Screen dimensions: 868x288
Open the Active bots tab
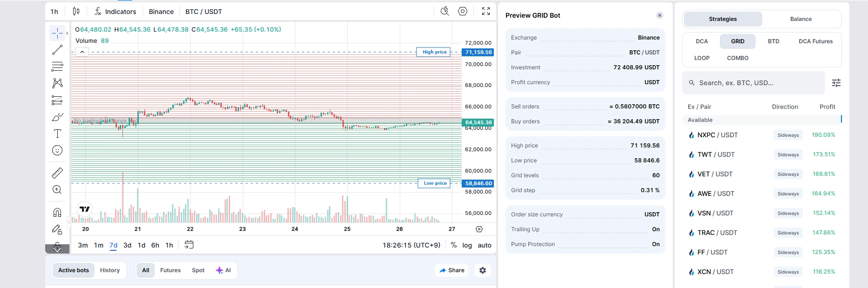point(74,270)
